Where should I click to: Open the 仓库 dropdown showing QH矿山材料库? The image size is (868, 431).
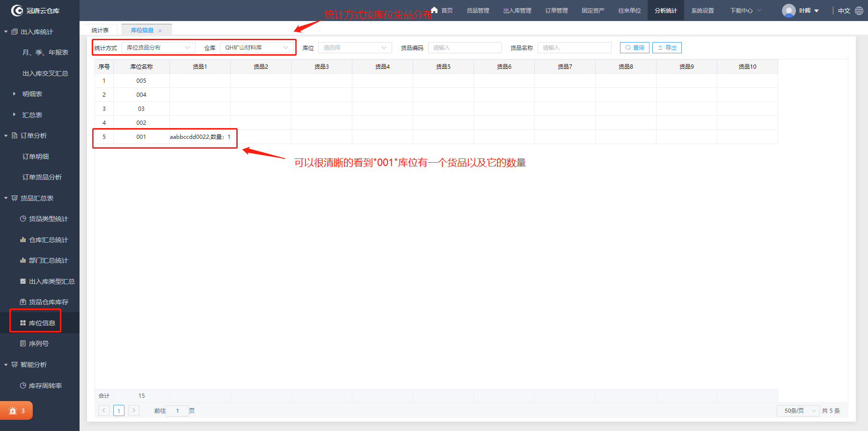[257, 48]
